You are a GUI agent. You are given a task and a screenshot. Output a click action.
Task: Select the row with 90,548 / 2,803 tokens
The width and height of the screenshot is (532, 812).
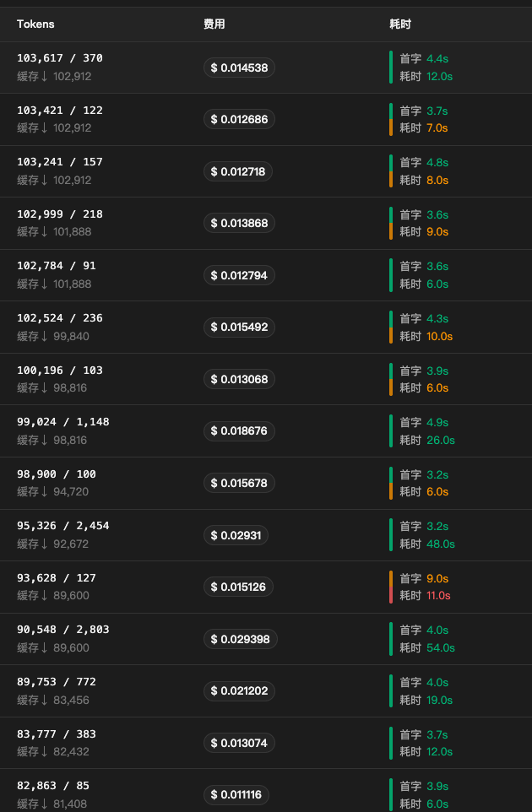point(266,639)
